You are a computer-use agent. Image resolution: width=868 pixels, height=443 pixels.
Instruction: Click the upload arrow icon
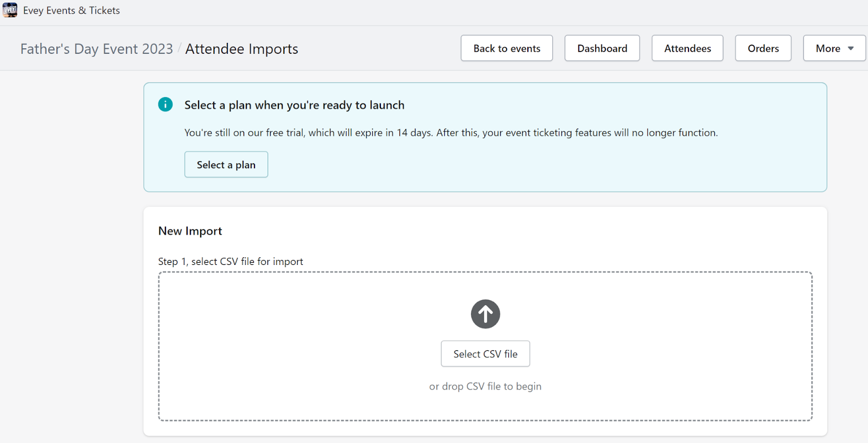pos(485,314)
